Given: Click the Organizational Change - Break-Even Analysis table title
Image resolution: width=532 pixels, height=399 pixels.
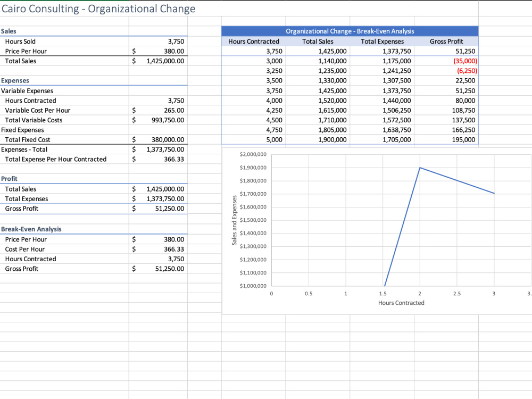Looking at the screenshot, I should click(350, 31).
